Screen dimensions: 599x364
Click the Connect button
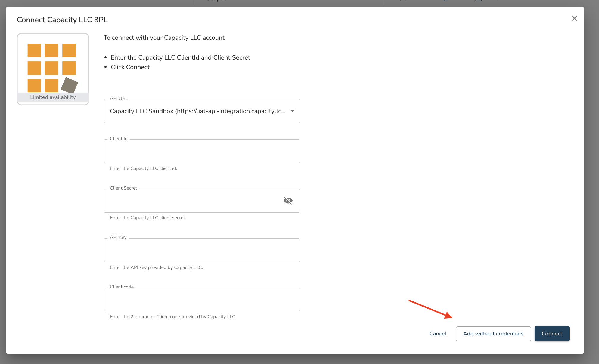(552, 334)
